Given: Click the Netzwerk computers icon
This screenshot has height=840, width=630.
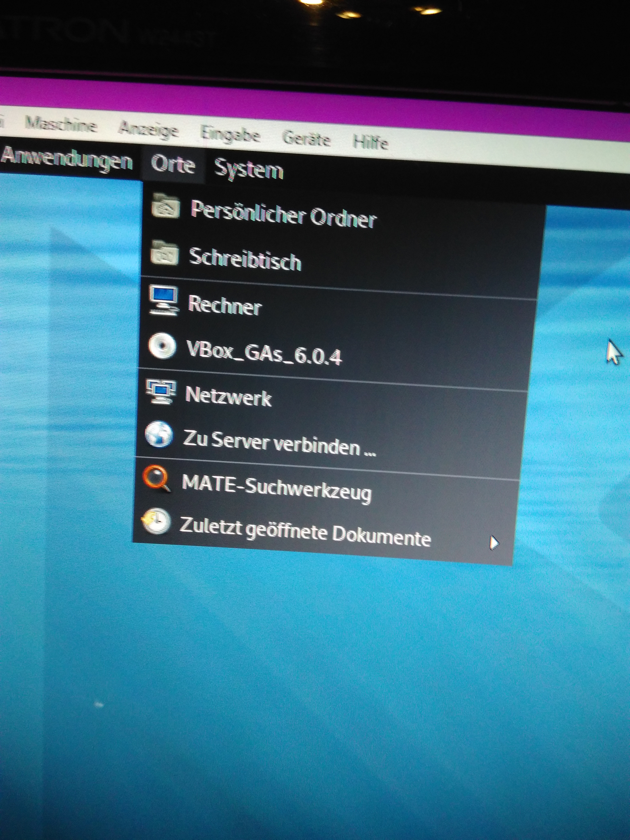Looking at the screenshot, I should (x=161, y=392).
